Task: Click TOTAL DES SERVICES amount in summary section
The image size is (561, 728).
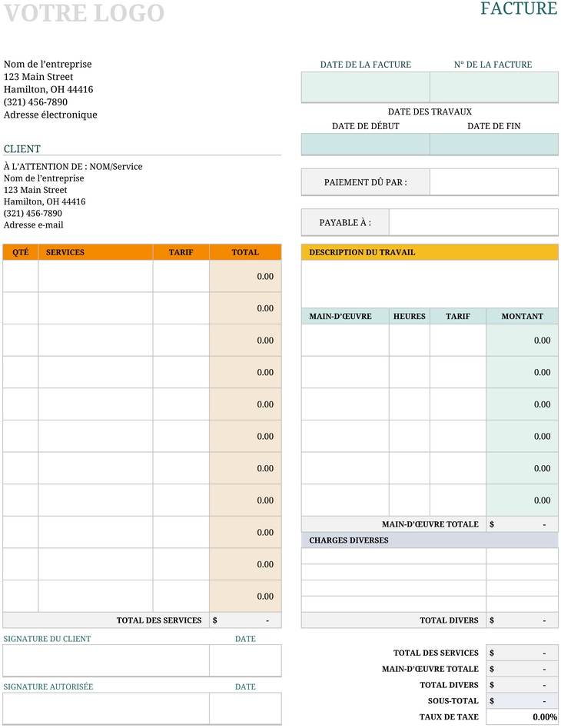Action: pyautogui.click(x=522, y=653)
